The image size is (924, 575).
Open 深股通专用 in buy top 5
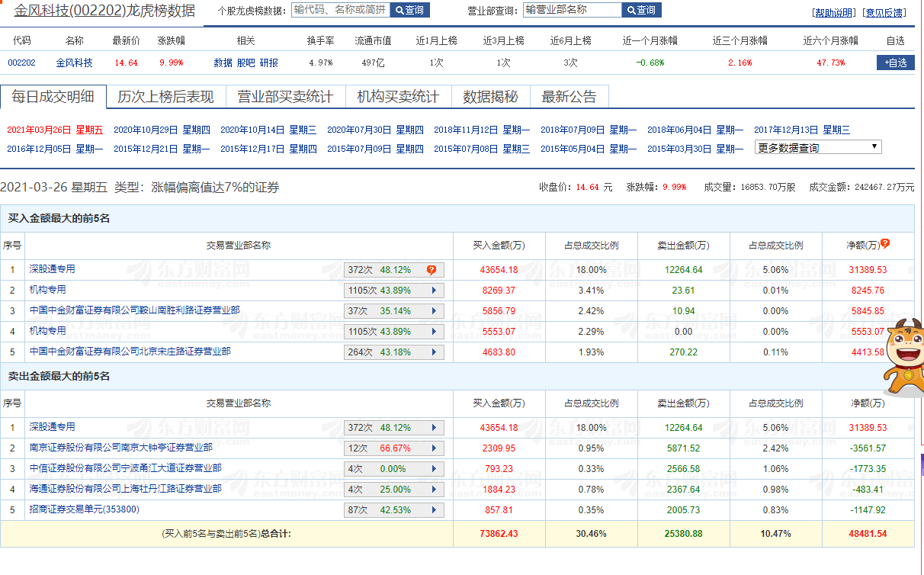[52, 269]
